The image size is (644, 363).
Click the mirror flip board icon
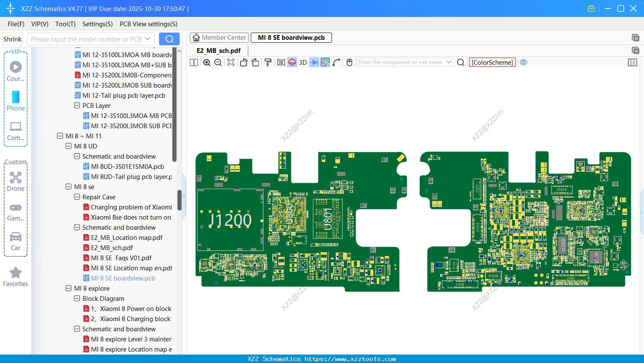pyautogui.click(x=281, y=63)
